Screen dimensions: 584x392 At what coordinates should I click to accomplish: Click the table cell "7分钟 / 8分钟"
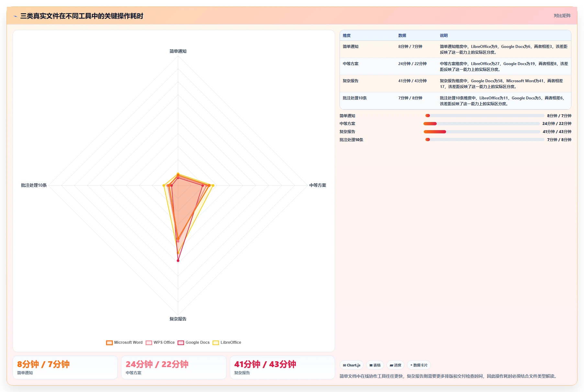416,101
